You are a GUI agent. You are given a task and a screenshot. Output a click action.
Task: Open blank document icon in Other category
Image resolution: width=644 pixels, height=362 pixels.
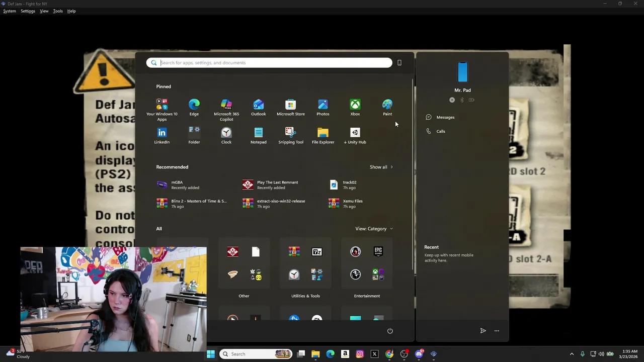point(256,251)
